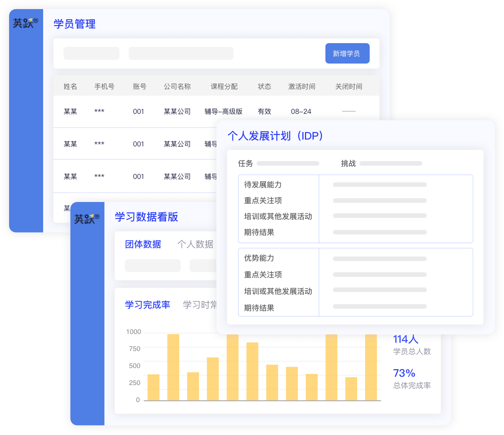Click the 总体完成率 label
The width and height of the screenshot is (504, 435).
tap(412, 385)
